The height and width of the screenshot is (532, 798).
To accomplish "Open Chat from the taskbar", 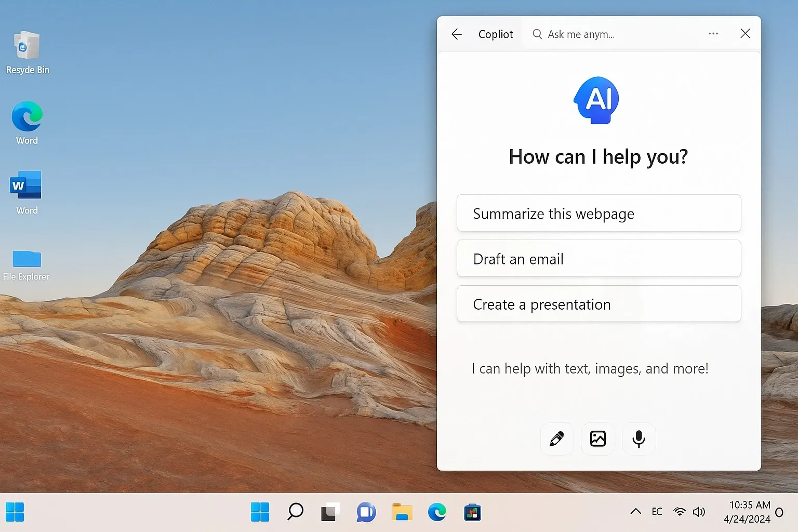I will click(366, 512).
